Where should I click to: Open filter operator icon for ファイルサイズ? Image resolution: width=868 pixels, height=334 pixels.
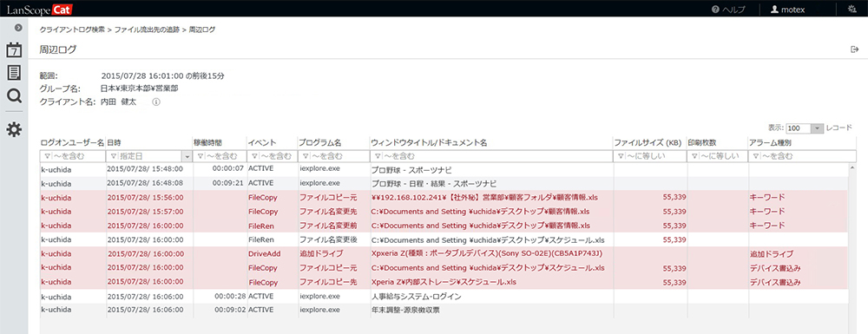[621, 156]
